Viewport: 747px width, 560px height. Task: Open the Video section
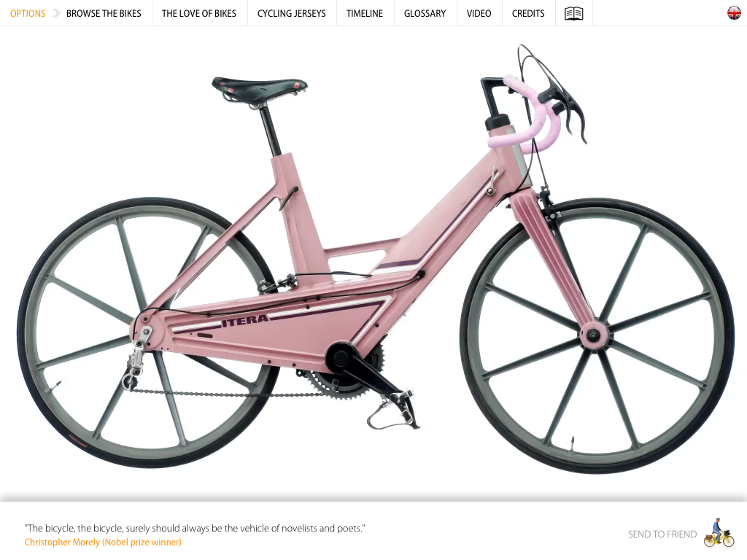479,13
